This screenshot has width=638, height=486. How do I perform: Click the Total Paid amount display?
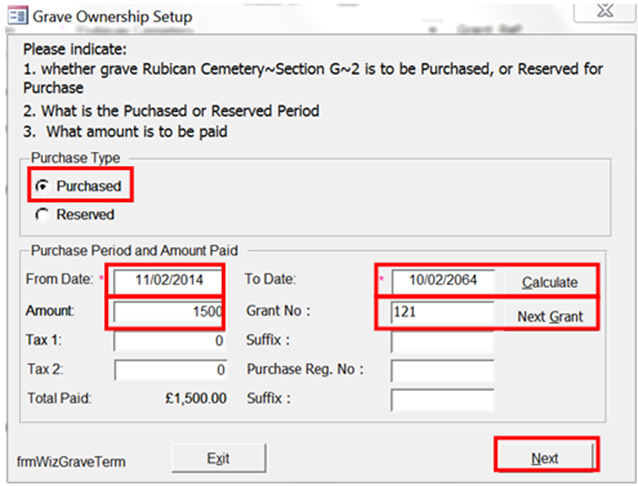pyautogui.click(x=196, y=398)
